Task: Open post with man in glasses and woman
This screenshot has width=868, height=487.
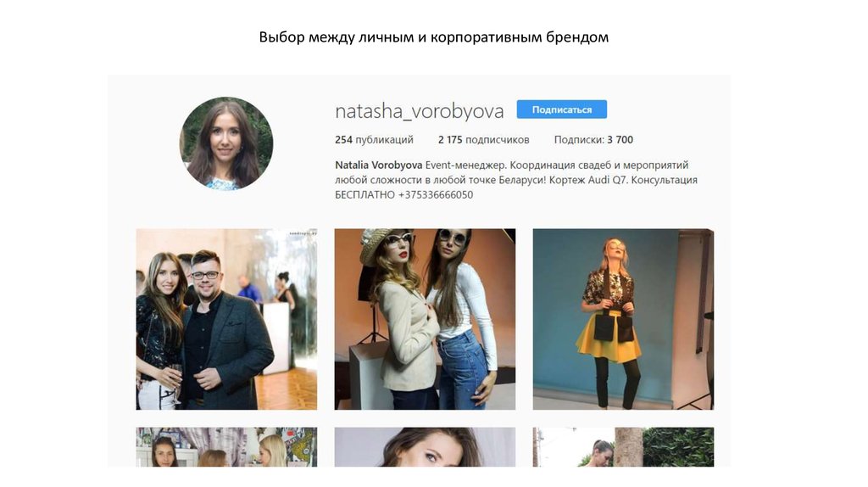Action: point(226,319)
